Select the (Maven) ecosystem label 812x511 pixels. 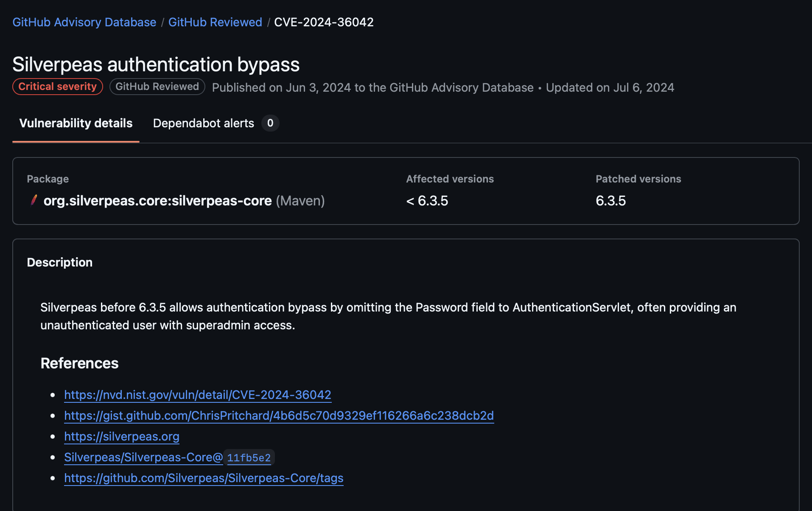pyautogui.click(x=300, y=201)
